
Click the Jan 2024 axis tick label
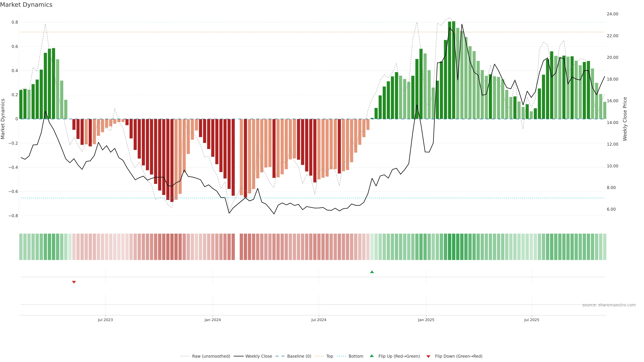pos(212,320)
